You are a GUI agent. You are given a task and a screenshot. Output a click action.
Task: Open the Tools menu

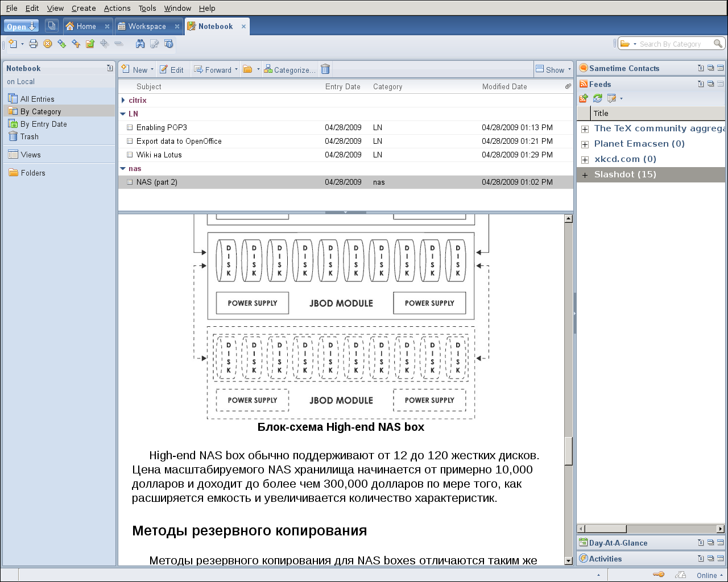point(147,8)
